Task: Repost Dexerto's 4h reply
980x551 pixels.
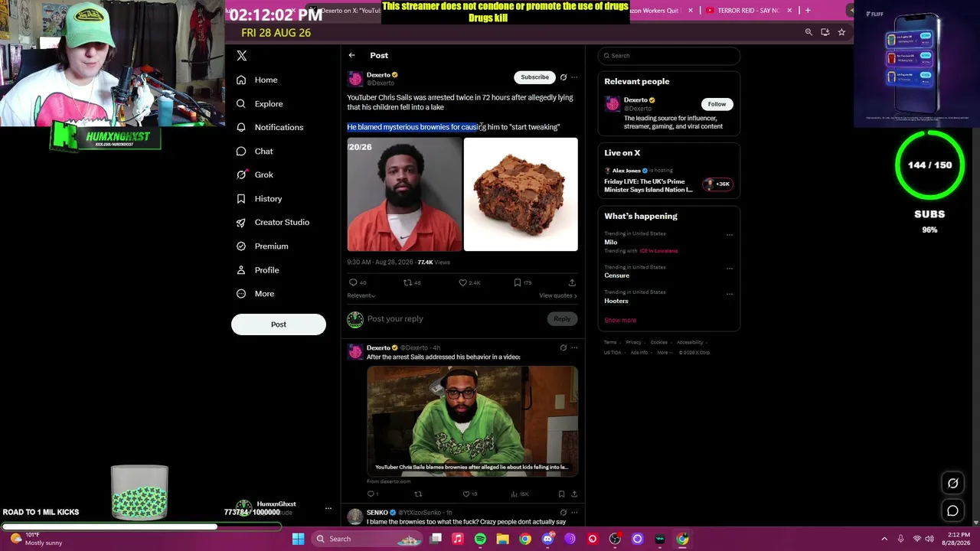Action: tap(418, 494)
